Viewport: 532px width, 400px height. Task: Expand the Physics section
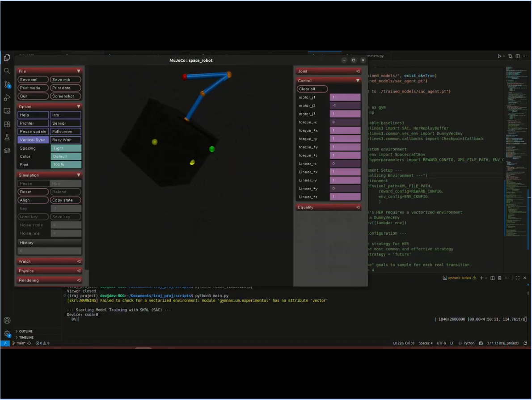(x=49, y=271)
